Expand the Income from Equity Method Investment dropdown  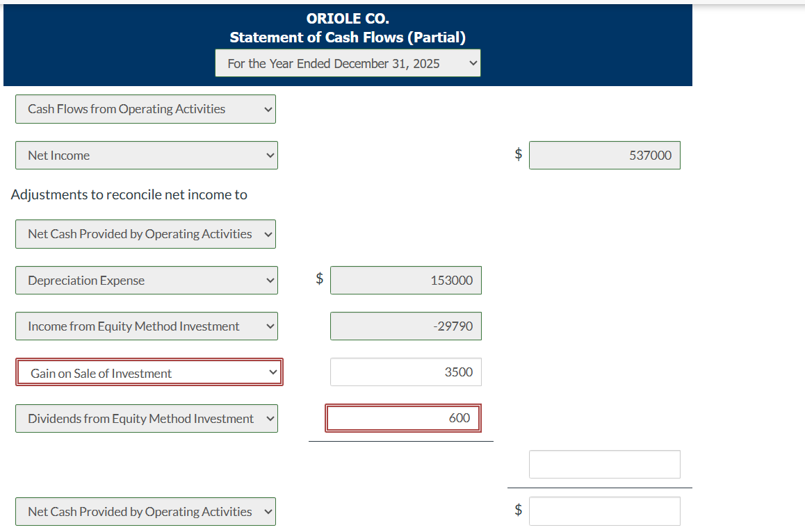click(x=146, y=326)
